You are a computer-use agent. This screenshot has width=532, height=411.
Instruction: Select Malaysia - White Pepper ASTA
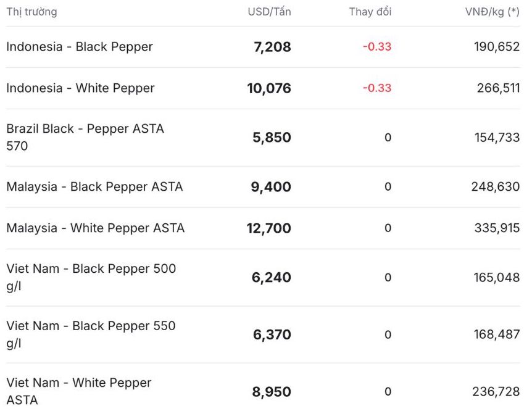(263, 228)
